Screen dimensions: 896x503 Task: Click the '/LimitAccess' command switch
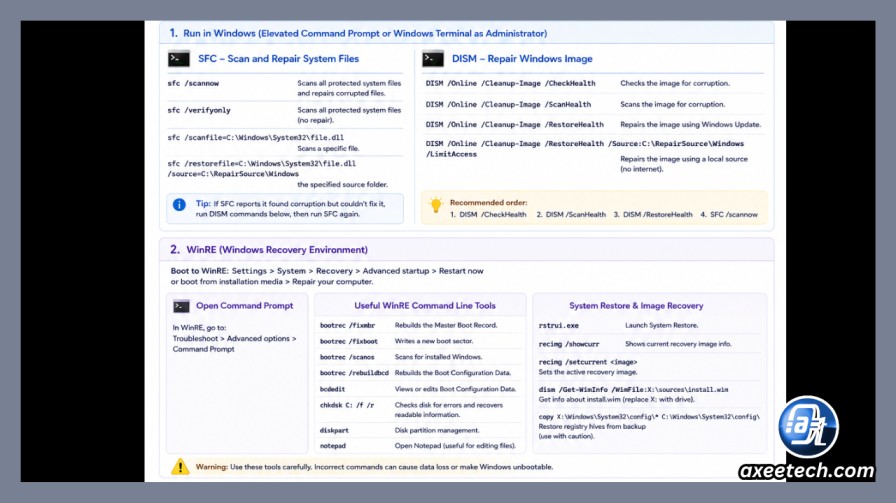point(451,154)
